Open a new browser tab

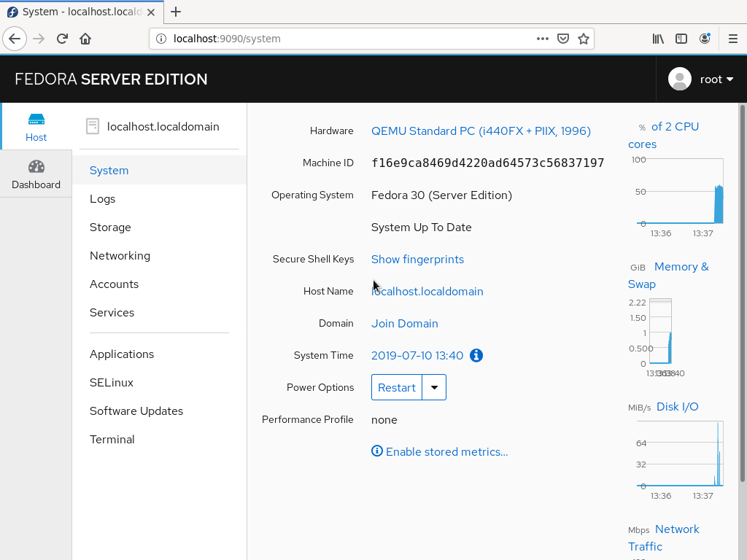(x=176, y=12)
